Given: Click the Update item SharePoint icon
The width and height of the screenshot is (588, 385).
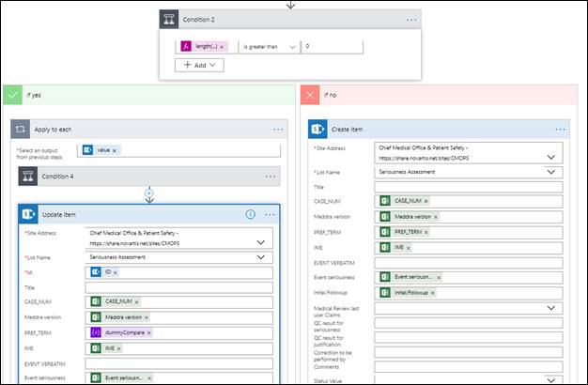Looking at the screenshot, I should (28, 214).
